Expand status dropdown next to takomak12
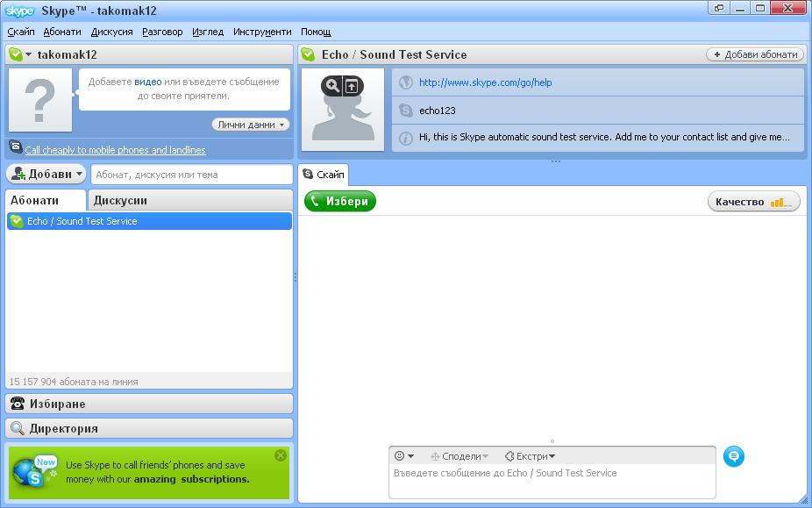The height and width of the screenshot is (508, 812). [x=28, y=54]
